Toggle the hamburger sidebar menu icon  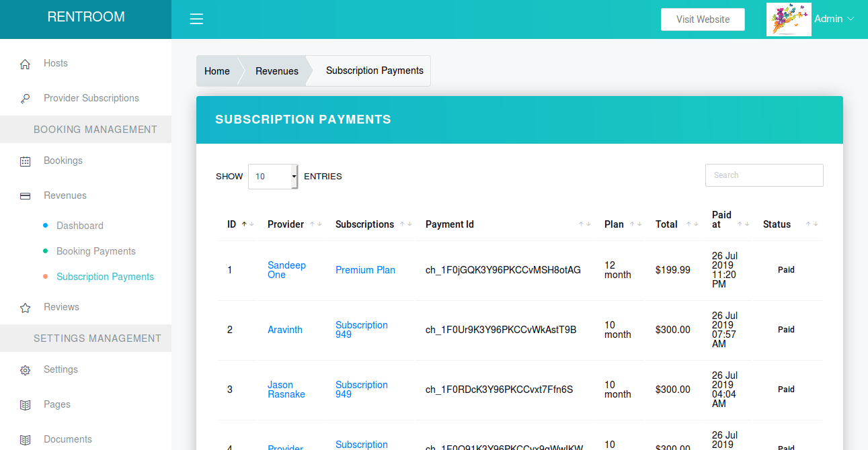[x=196, y=19]
